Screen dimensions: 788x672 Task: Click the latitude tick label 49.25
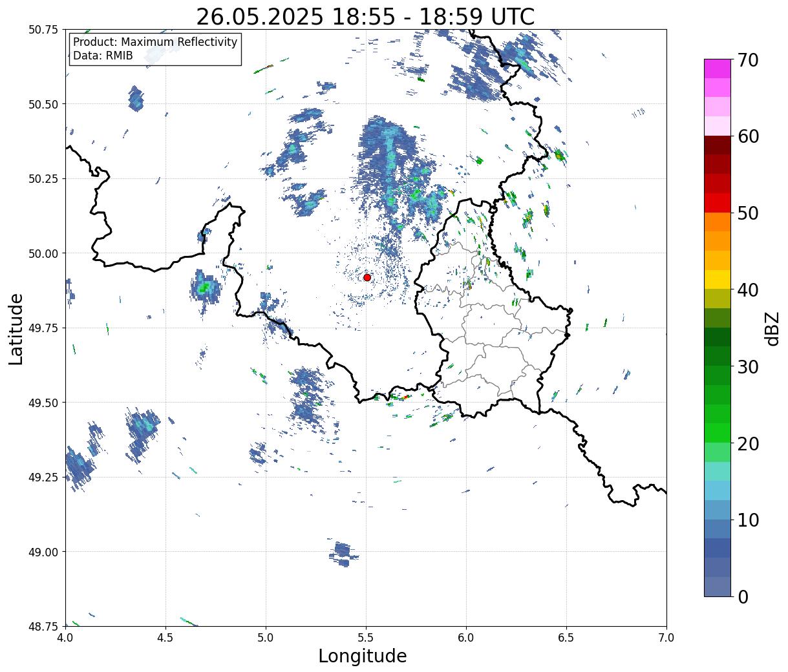coord(43,478)
